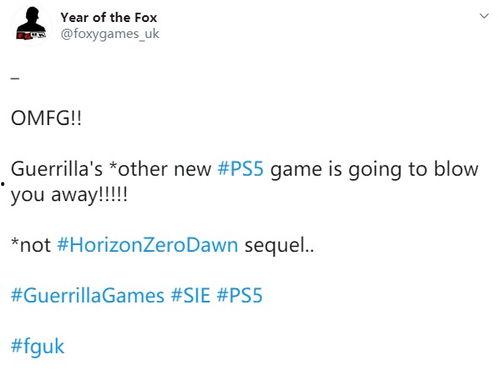Select the #SIE hashtag

point(191,295)
